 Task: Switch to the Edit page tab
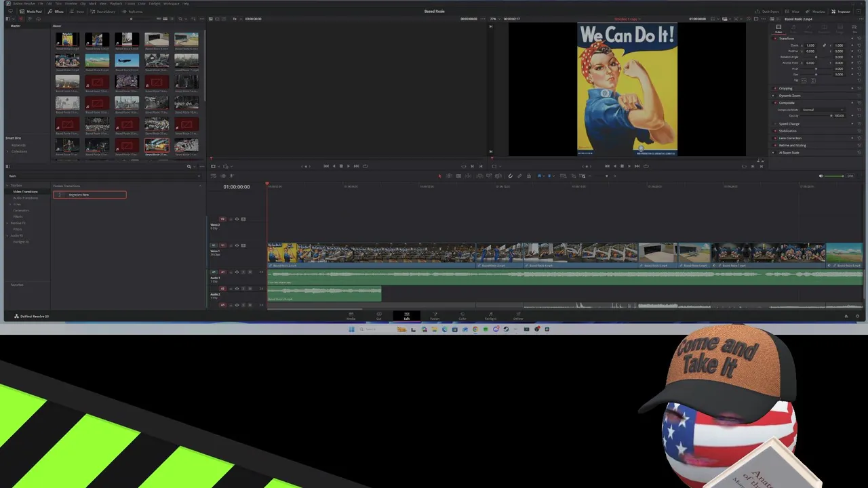click(x=407, y=316)
